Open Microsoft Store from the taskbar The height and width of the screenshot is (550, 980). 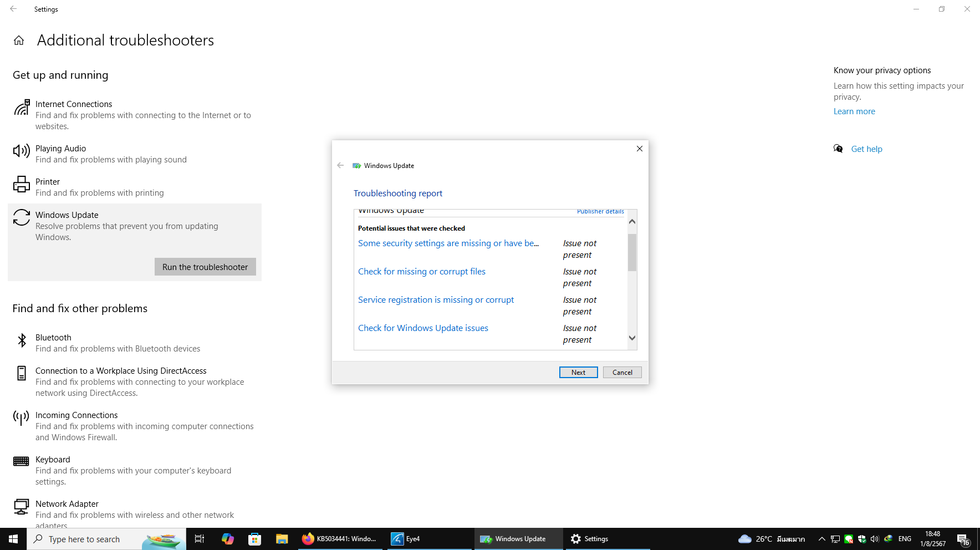pyautogui.click(x=254, y=539)
